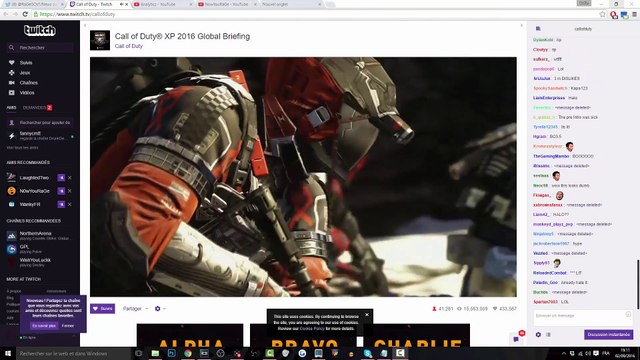Open the Twitch logo home link
This screenshot has width=640, height=360.
[40, 31]
